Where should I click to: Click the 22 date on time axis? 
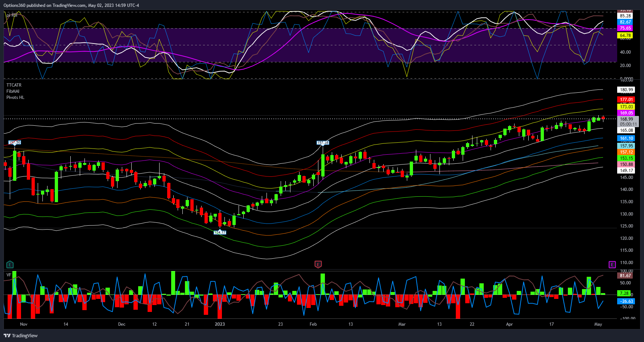pos(472,324)
